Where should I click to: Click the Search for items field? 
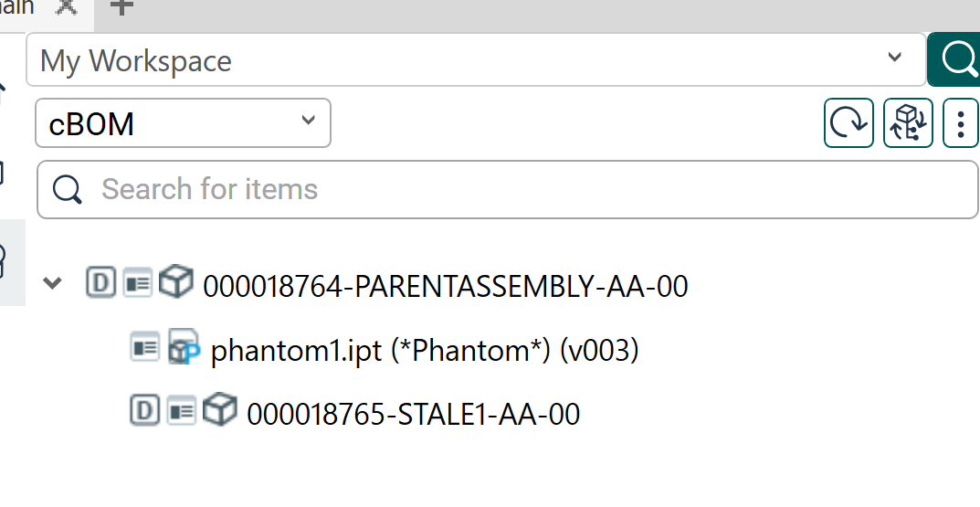507,189
